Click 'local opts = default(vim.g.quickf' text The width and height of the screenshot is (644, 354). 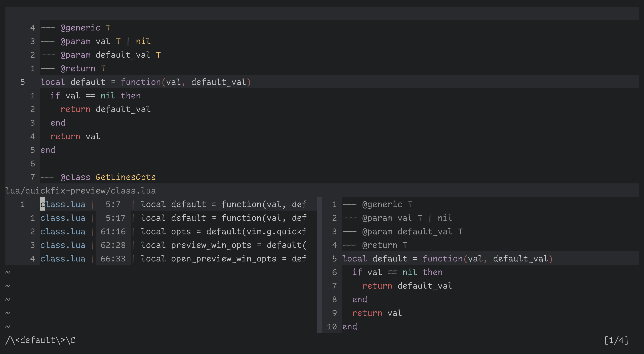(x=223, y=231)
